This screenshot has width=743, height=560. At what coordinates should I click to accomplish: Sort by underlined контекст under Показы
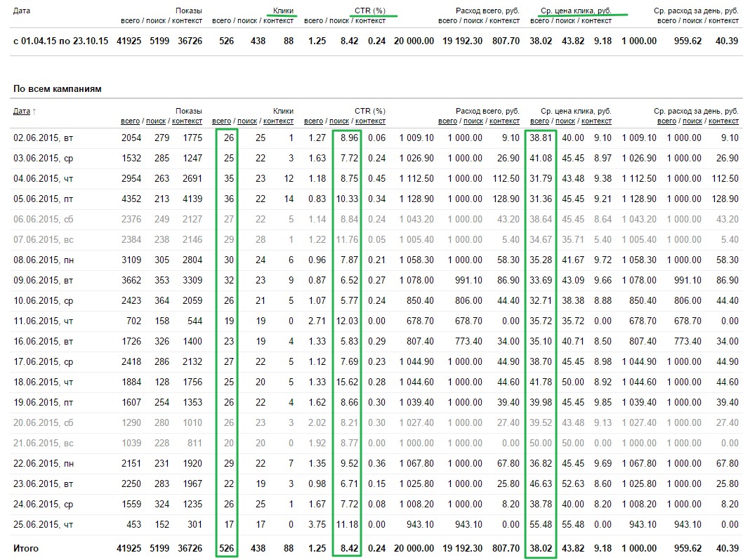188,121
